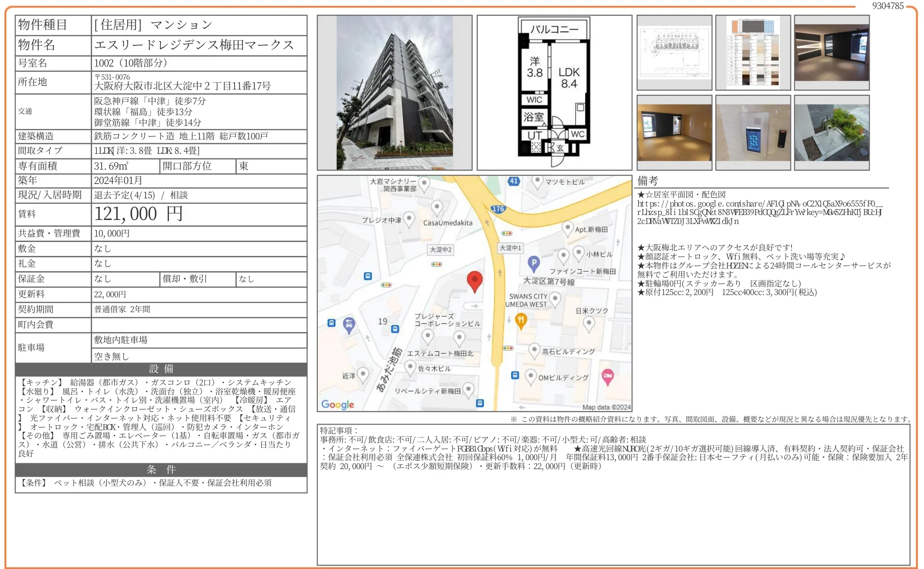The height and width of the screenshot is (569, 924).
Task: Click the route 41 road shield
Action: pos(514,181)
